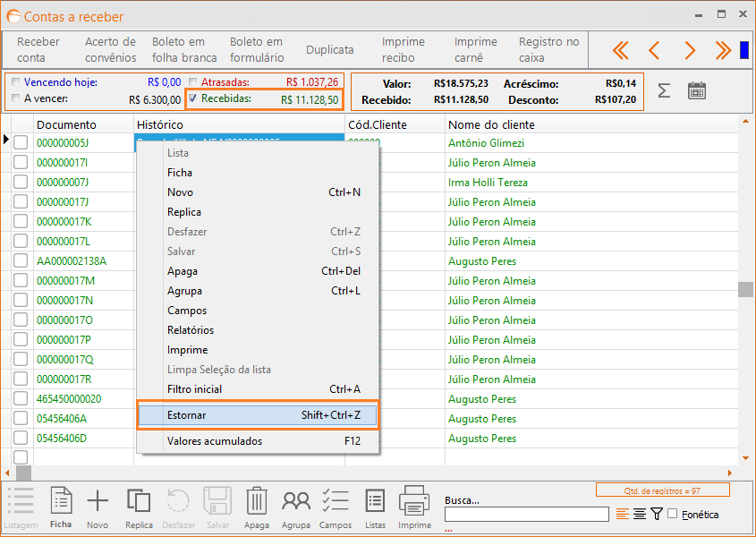
Task: Enable the Atrasadas checkbox
Action: tap(193, 82)
